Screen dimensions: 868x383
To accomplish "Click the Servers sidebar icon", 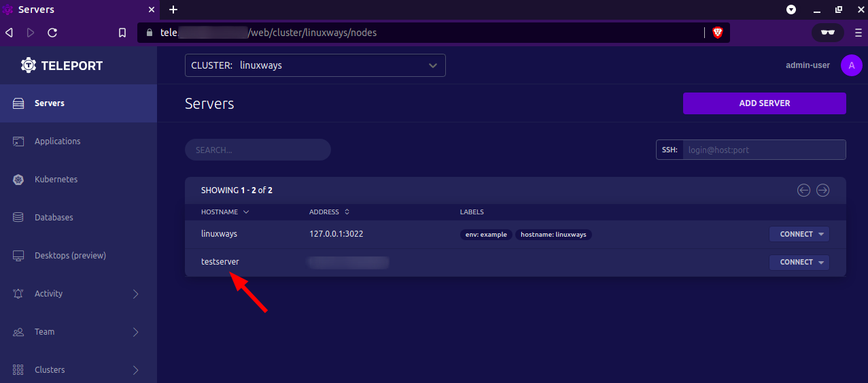I will click(19, 103).
